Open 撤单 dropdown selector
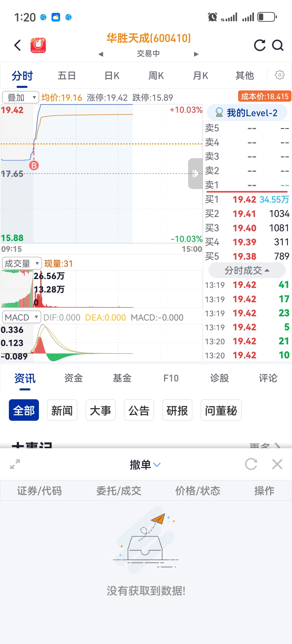 click(x=145, y=464)
